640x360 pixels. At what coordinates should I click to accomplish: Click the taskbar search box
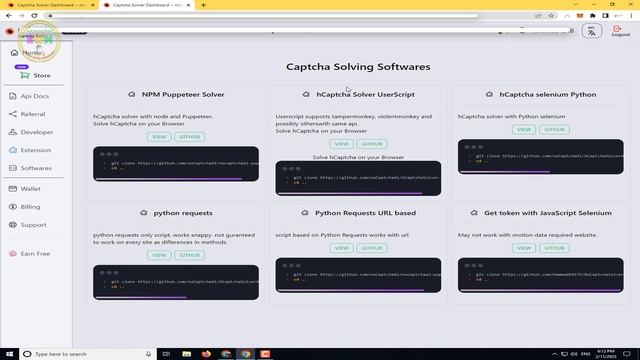87,354
